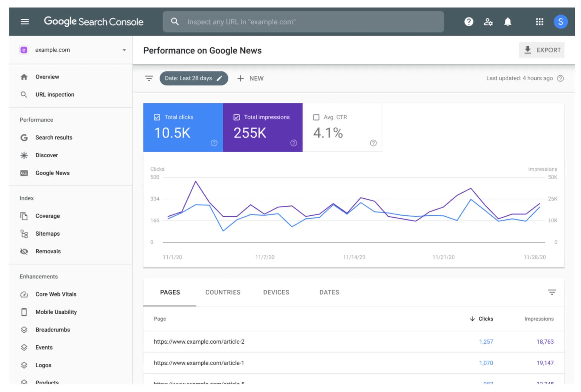Click the Sitemaps icon in sidebar
This screenshot has width=581, height=392.
24,233
